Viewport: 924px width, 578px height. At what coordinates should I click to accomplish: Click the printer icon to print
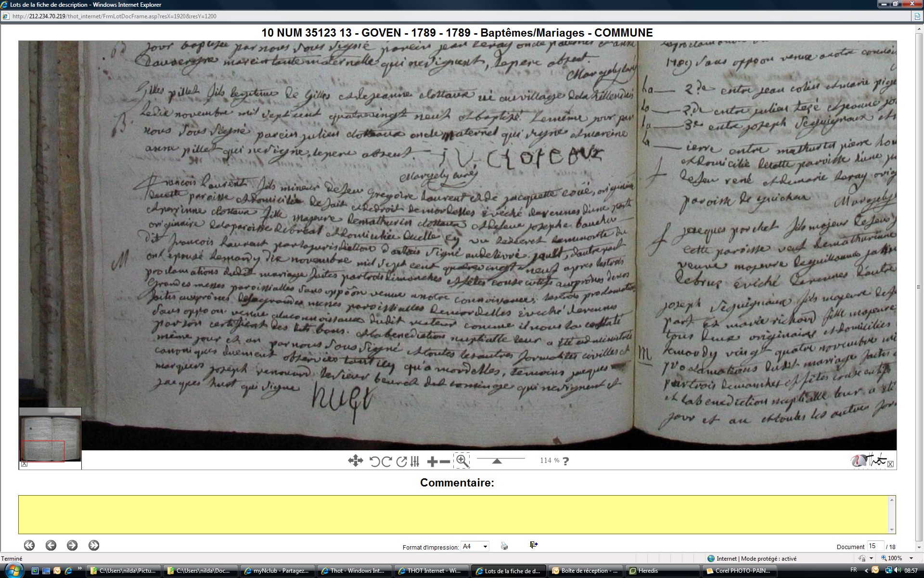coord(504,546)
